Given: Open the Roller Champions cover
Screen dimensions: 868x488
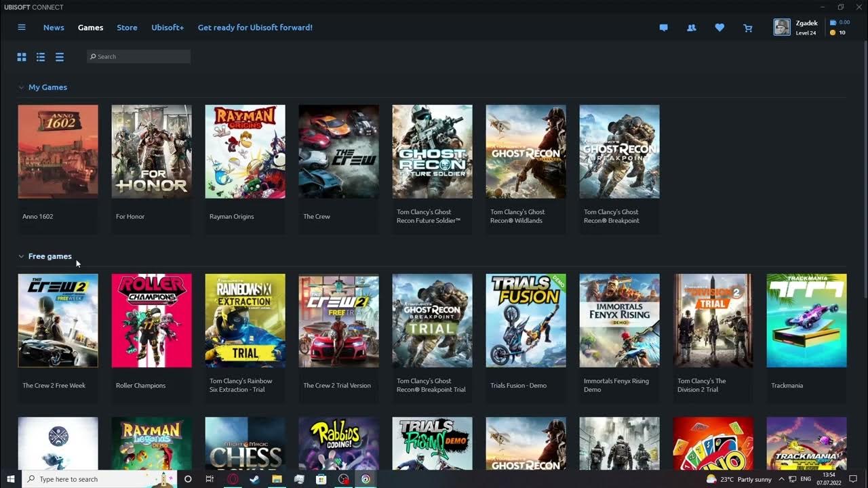Looking at the screenshot, I should click(x=151, y=321).
